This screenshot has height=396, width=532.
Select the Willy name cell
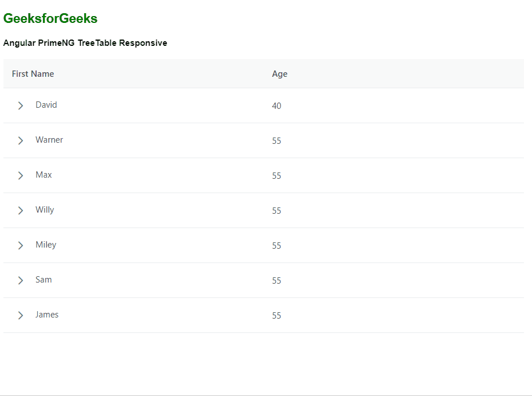[x=45, y=210]
